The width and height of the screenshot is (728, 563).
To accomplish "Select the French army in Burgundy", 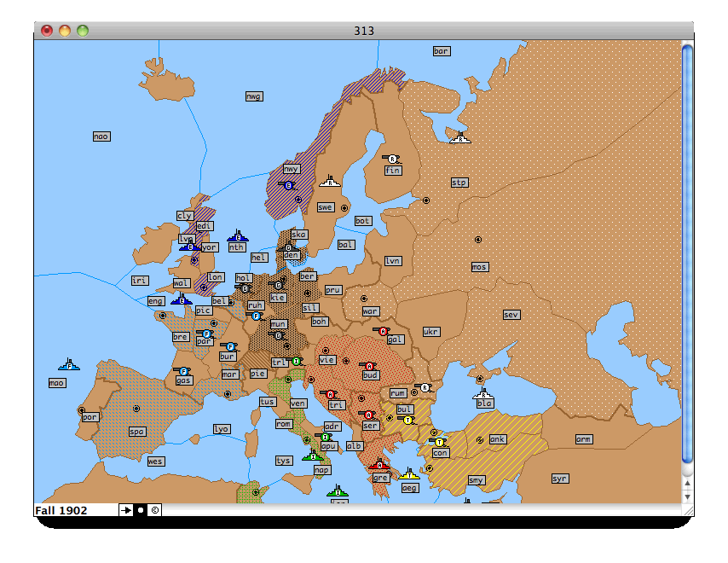I will click(229, 346).
